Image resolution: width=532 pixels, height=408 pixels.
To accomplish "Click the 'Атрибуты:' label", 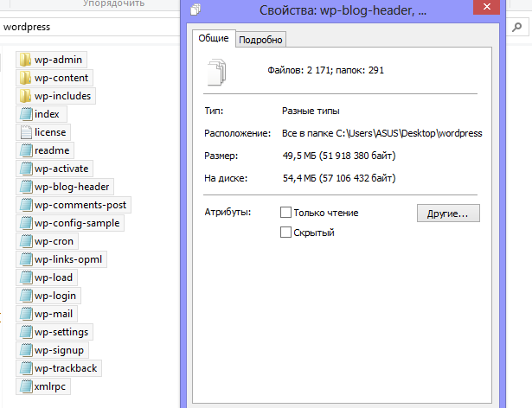I will coord(228,213).
